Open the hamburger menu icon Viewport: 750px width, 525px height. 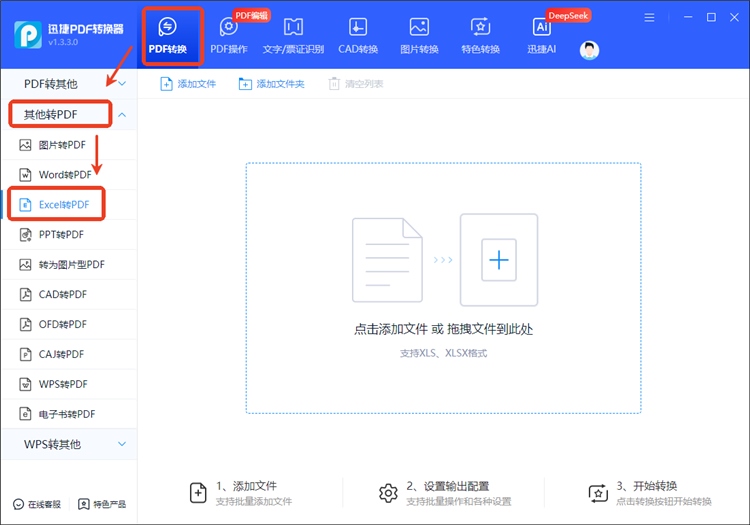click(649, 18)
